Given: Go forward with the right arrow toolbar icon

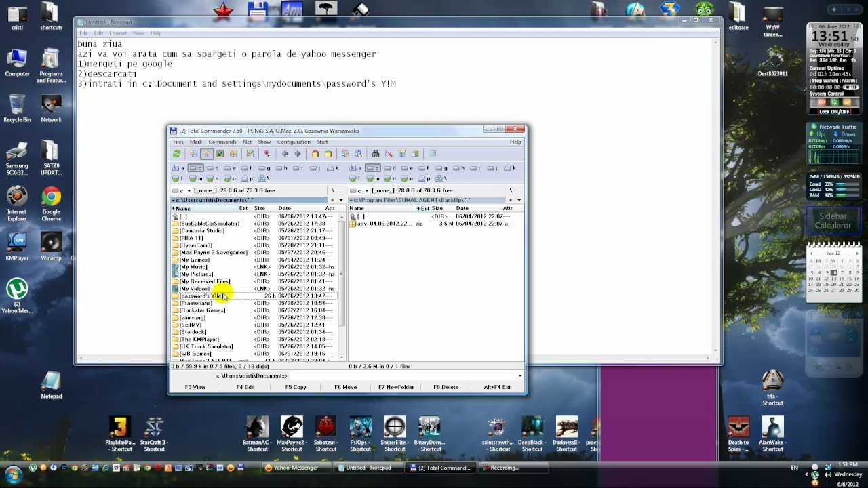Looking at the screenshot, I should coord(297,154).
